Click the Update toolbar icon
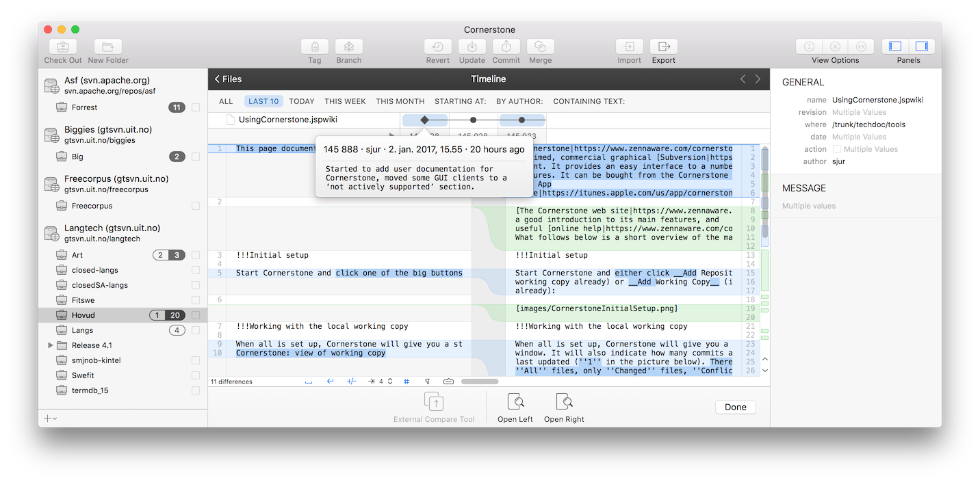This screenshot has height=482, width=980. point(472,46)
